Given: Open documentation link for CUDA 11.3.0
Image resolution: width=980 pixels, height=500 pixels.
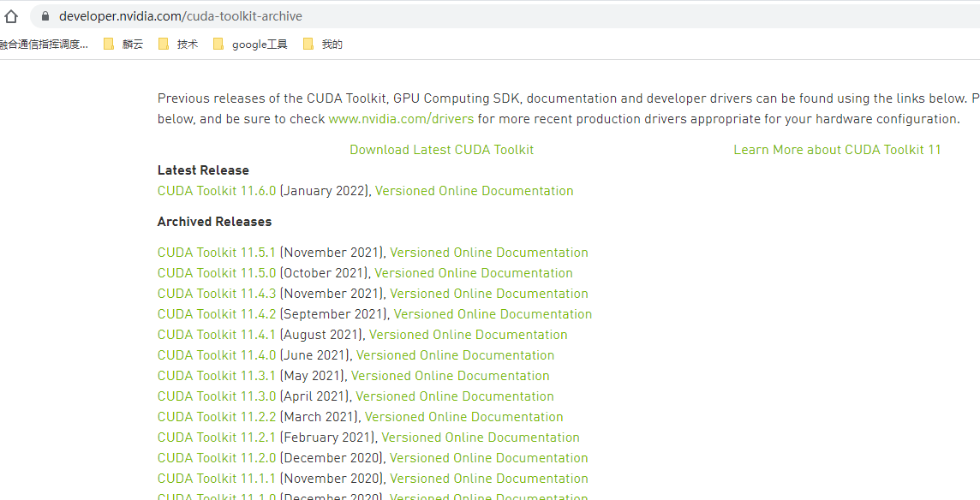Looking at the screenshot, I should [x=455, y=397].
